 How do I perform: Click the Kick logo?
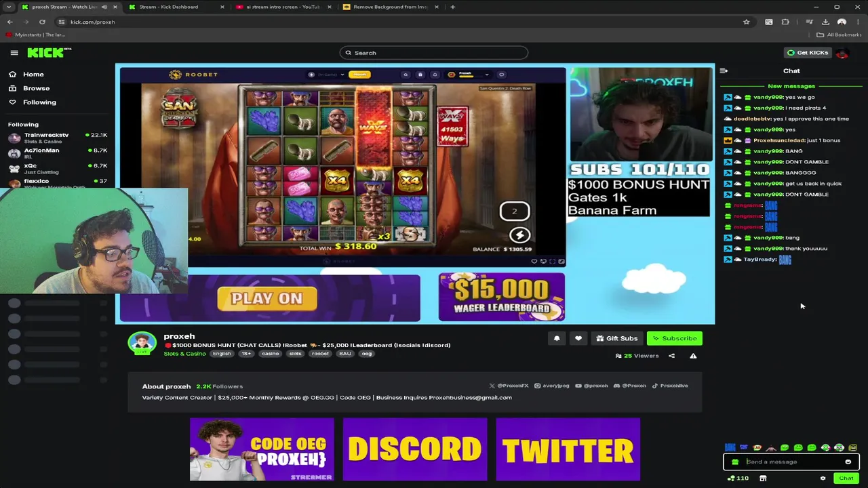point(49,52)
